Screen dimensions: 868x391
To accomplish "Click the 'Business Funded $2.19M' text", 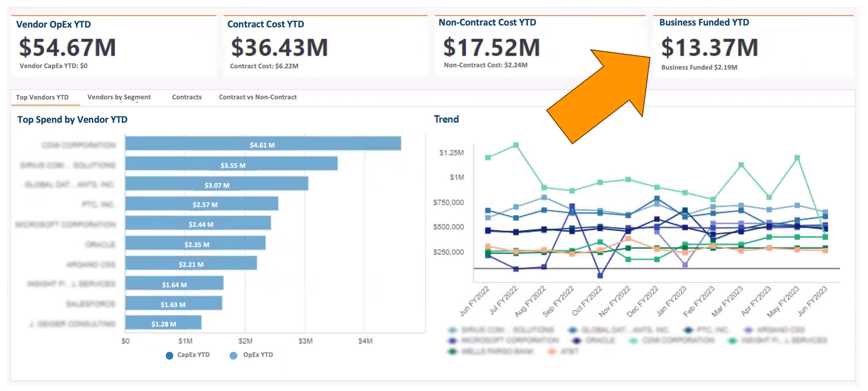I will (x=699, y=67).
